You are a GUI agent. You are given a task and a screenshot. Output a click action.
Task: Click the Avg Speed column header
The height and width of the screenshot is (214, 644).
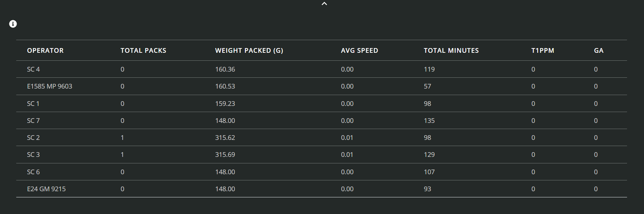click(359, 51)
